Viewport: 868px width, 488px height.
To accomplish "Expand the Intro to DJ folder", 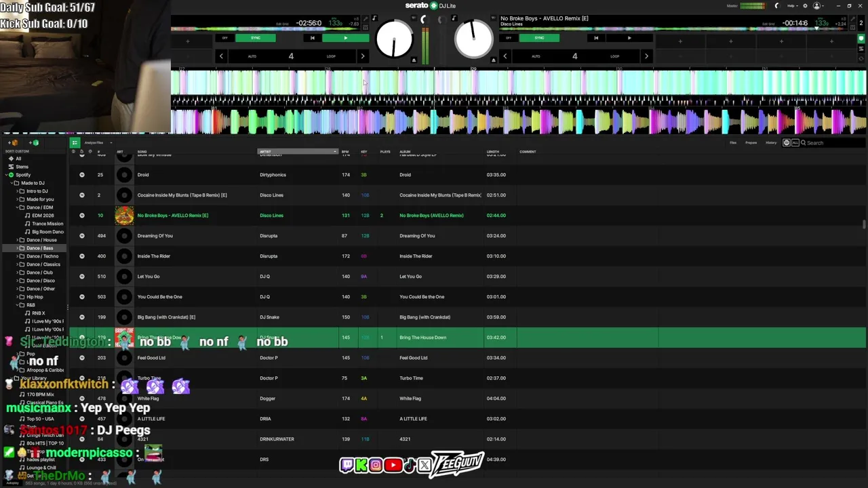I will [x=16, y=191].
